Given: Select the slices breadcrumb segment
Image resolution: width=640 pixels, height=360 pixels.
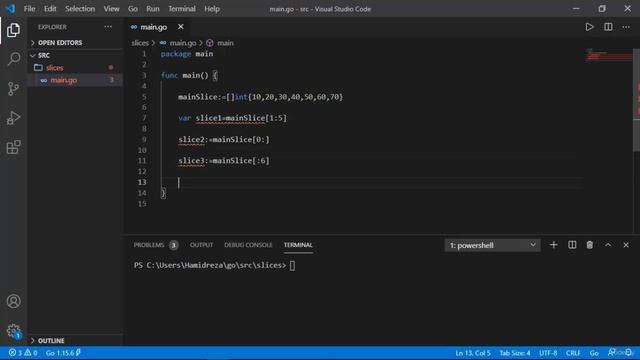Looking at the screenshot, I should pyautogui.click(x=140, y=43).
